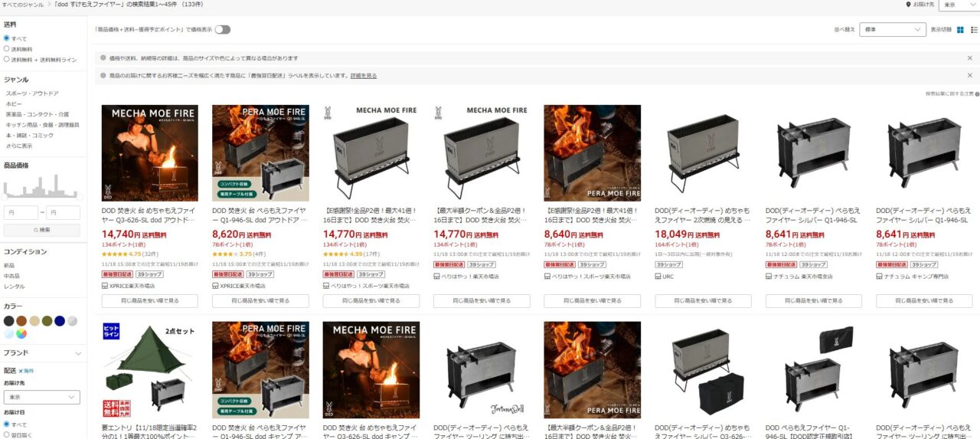Screen dimensions: 980x439
Task: Close the 最強翌日配送 label notice
Action: pos(969,75)
